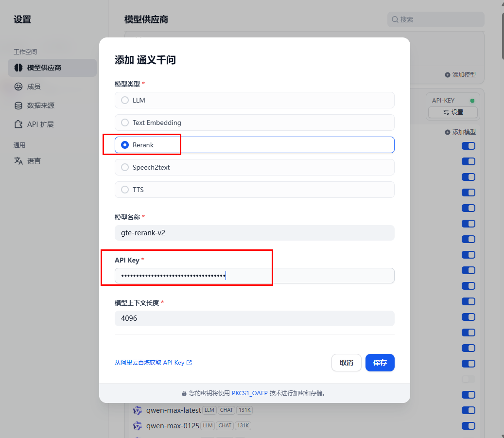The width and height of the screenshot is (504, 438).
Task: Click the upper 添加模型 button
Action: point(460,74)
